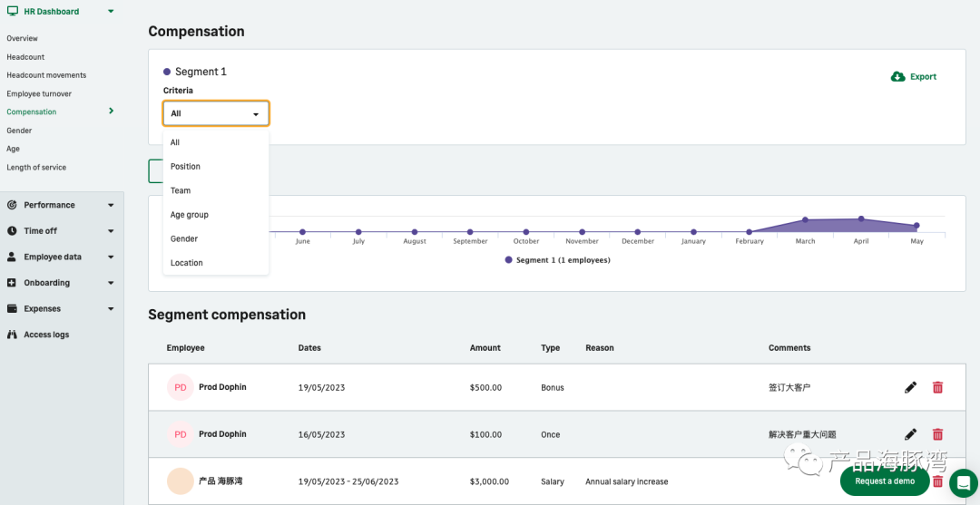Viewport: 980px width, 505px height.
Task: Select Position from the criteria list
Action: (186, 167)
